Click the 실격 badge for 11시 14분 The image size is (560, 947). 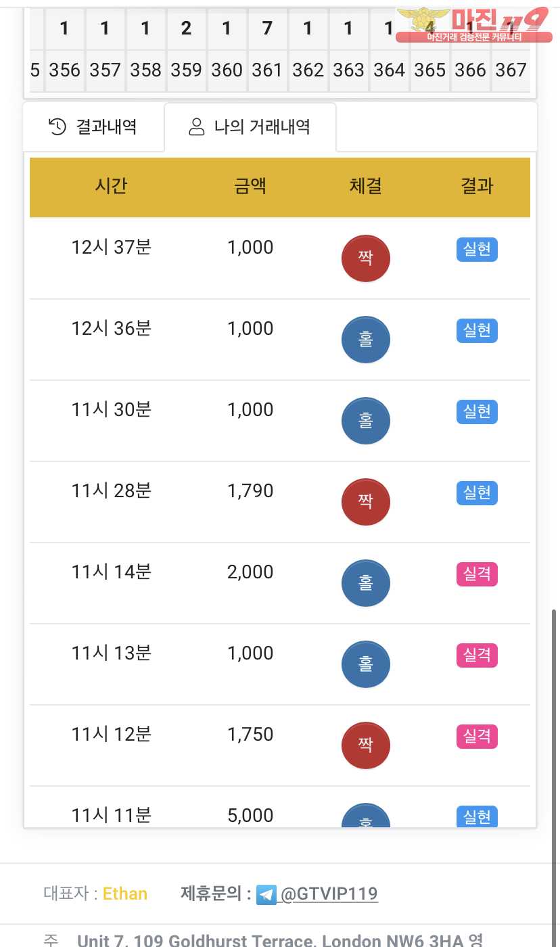tap(477, 574)
